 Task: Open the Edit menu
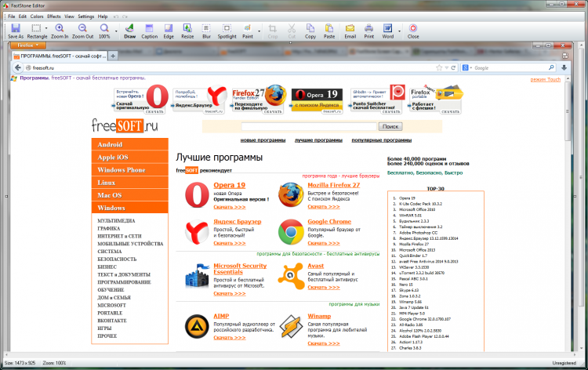tap(23, 16)
